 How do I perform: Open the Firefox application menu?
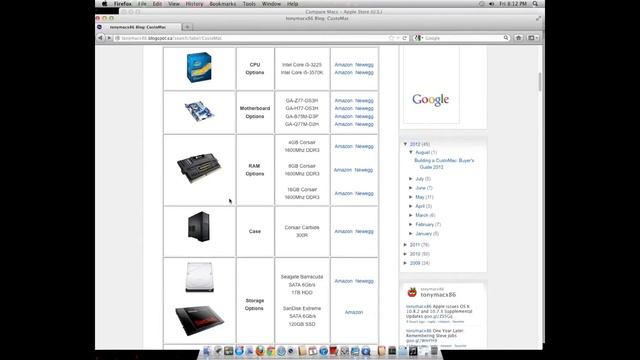coord(122,4)
